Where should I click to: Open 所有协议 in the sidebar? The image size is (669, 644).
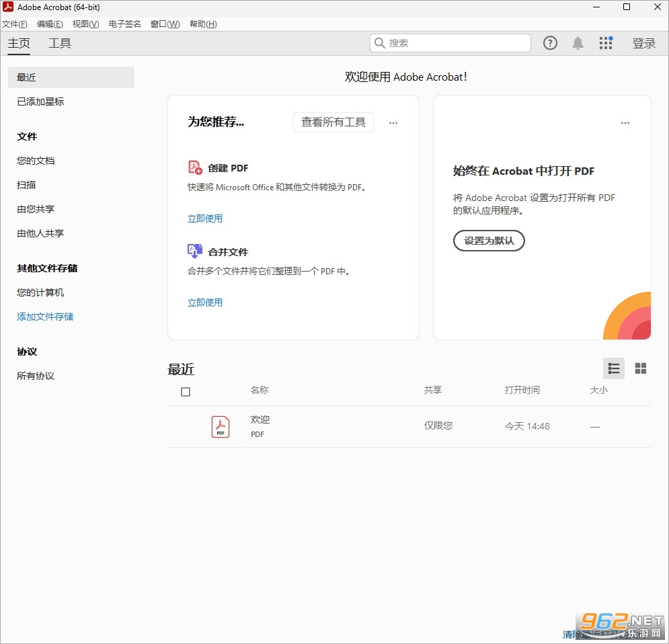[36, 376]
